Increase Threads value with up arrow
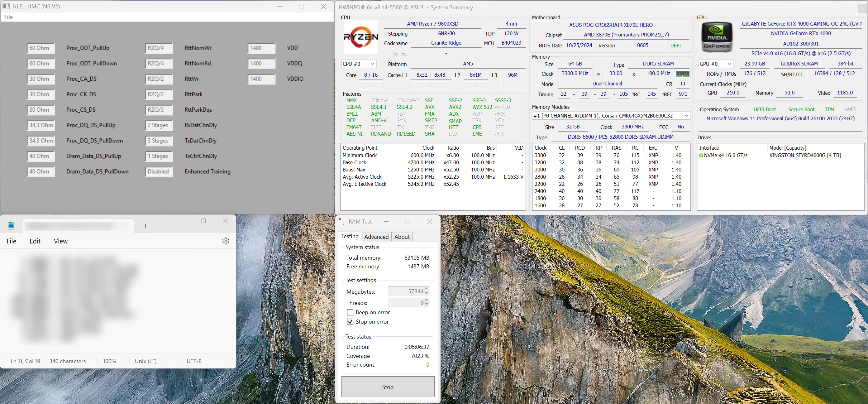 coord(427,300)
